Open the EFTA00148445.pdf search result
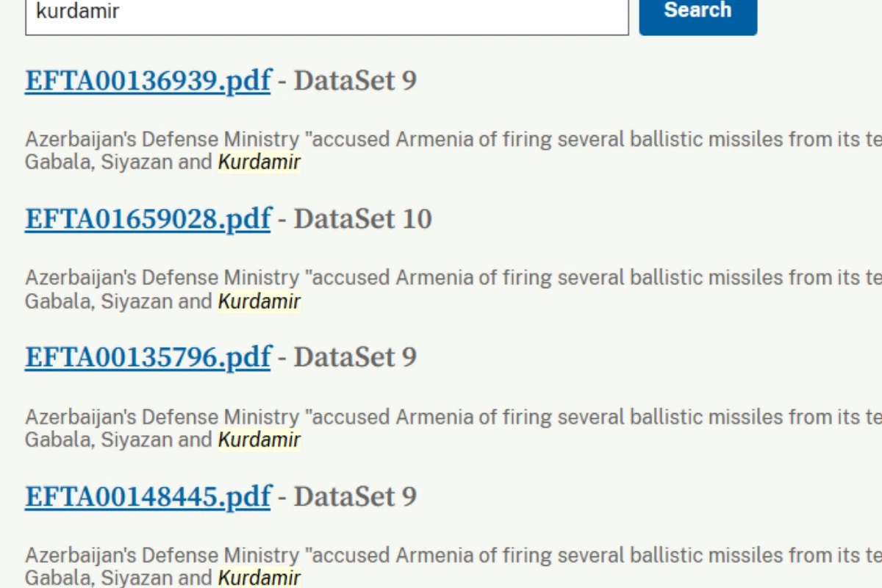 pyautogui.click(x=148, y=496)
